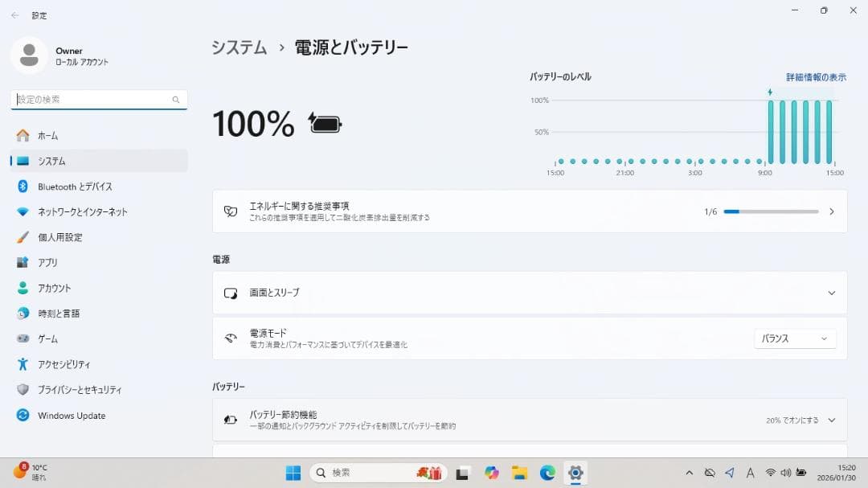The image size is (868, 488).
Task: Open エネルギーに関する推奨事項 details
Action: (x=530, y=211)
